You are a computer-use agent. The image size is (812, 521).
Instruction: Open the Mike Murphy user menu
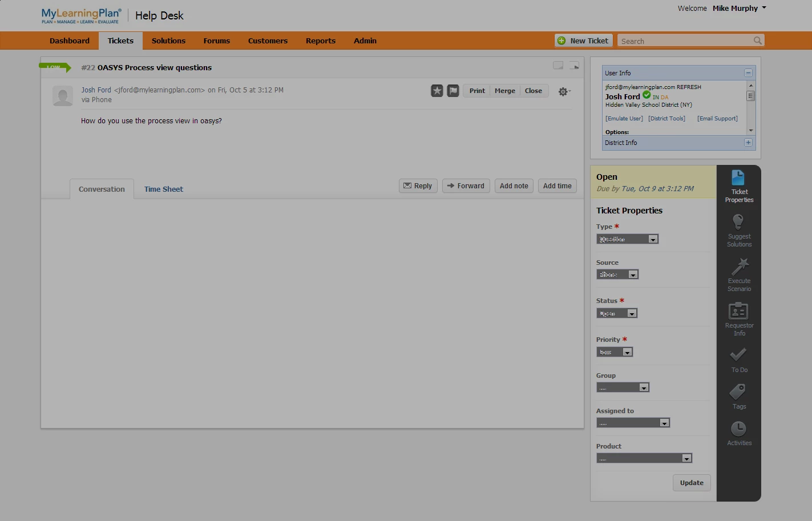pyautogui.click(x=739, y=8)
